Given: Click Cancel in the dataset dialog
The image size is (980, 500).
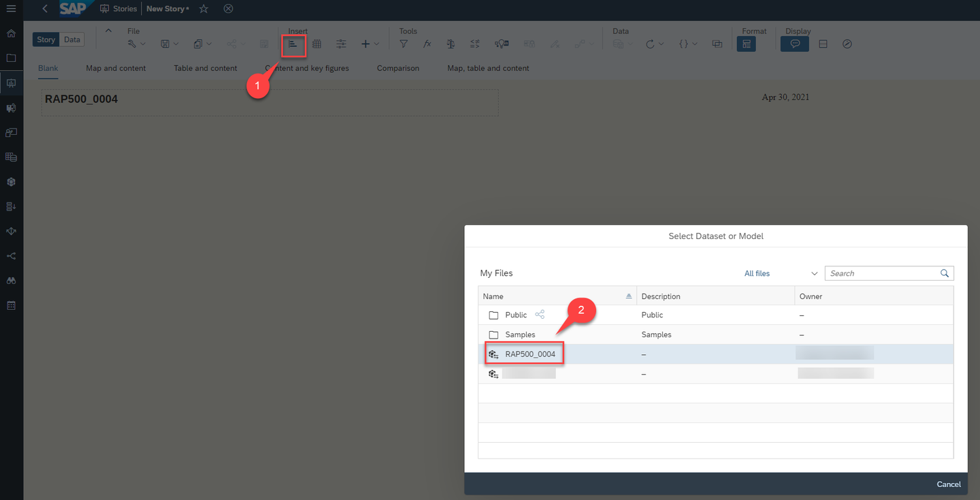Looking at the screenshot, I should click(x=949, y=484).
